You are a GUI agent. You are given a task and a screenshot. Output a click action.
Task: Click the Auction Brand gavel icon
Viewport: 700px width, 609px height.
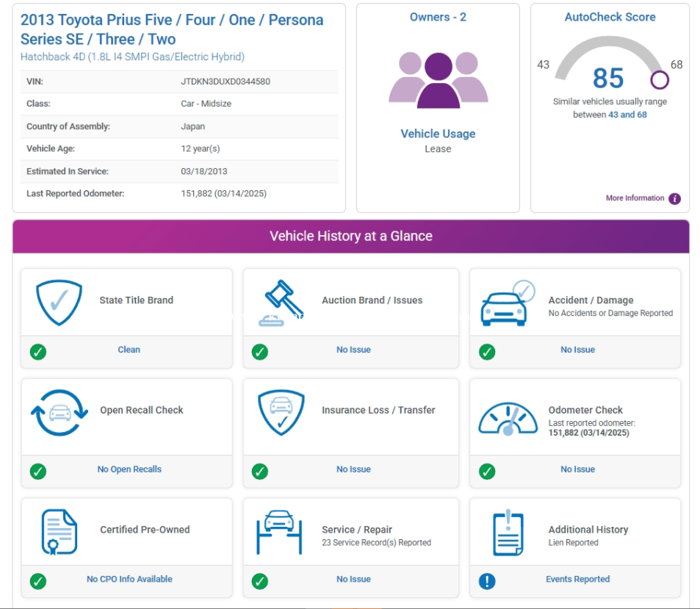tap(281, 303)
